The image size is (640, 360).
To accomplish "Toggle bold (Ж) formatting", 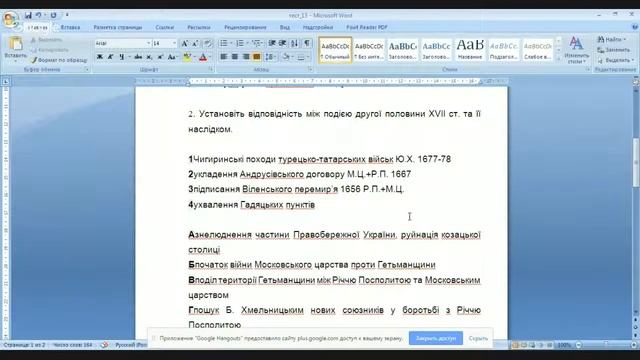I will pos(100,57).
